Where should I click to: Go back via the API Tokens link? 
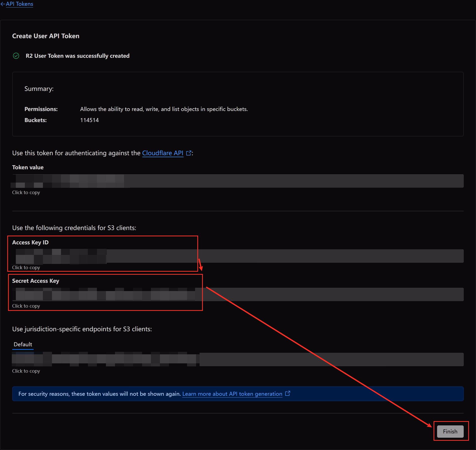pyautogui.click(x=19, y=4)
